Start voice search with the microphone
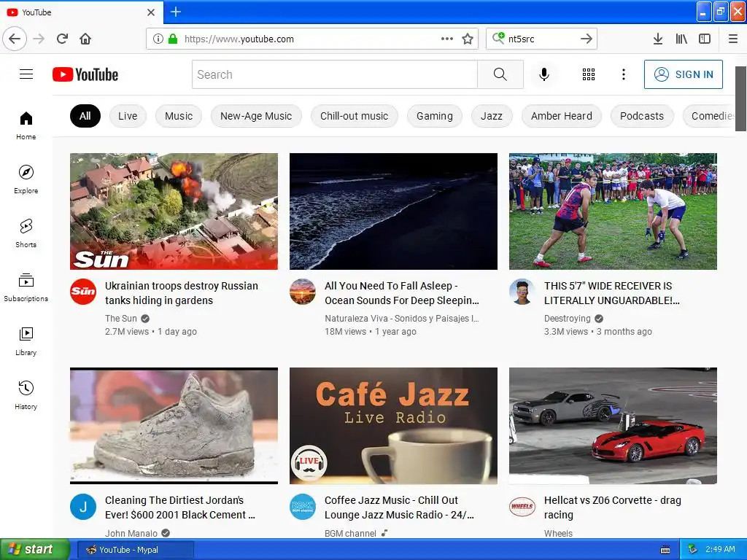Screen dimensions: 747x560 (544, 74)
